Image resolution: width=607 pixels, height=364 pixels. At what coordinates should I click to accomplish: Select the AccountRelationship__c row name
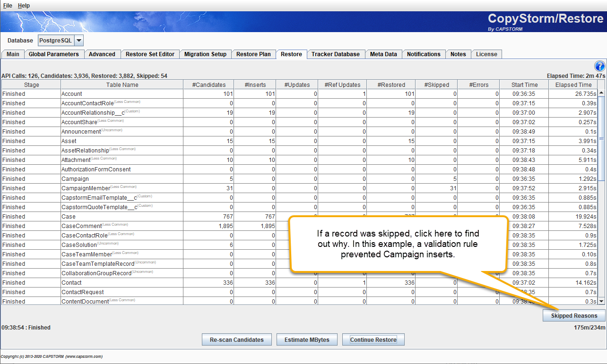point(93,113)
